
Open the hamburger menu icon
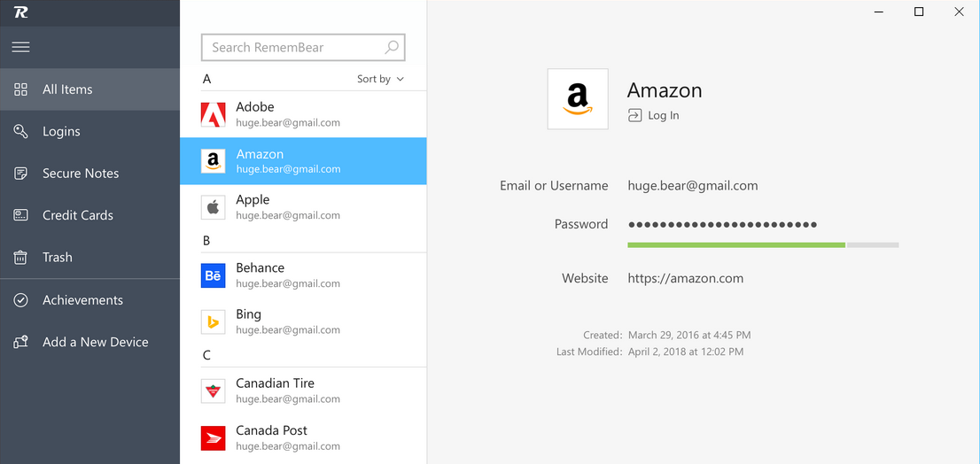20,47
